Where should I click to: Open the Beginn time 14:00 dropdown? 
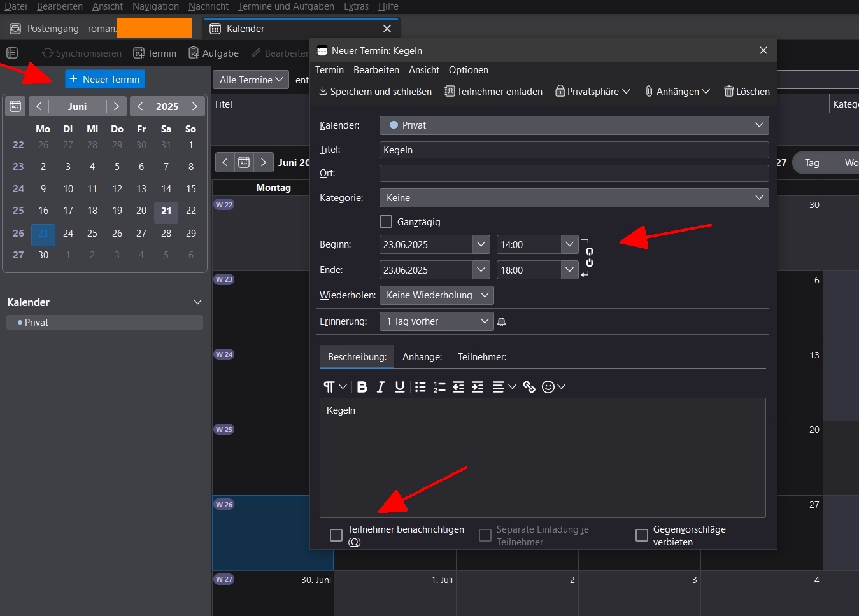click(x=569, y=244)
